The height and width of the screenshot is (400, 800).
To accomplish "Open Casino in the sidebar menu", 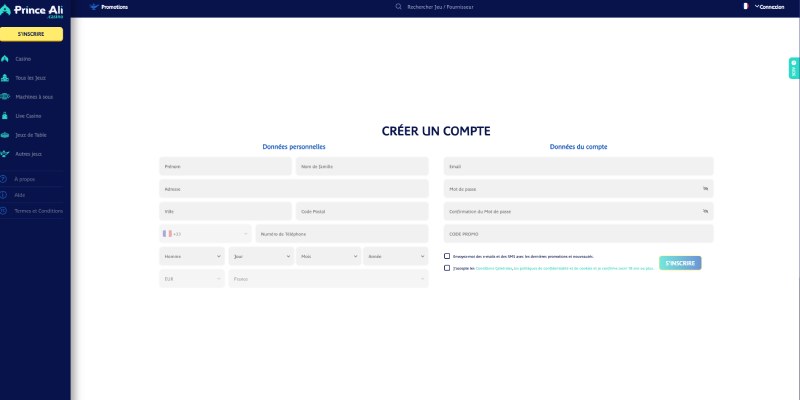I will click(23, 59).
